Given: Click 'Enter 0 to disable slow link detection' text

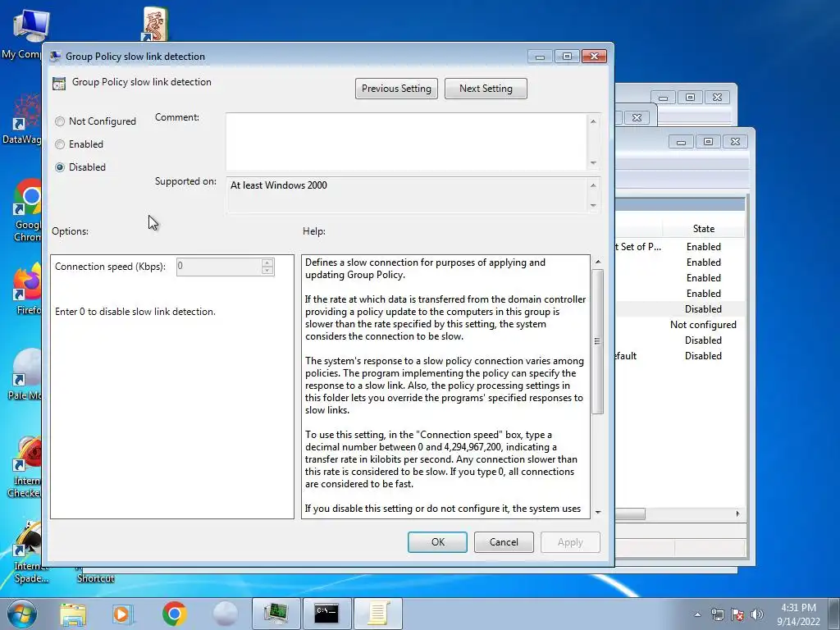Looking at the screenshot, I should click(135, 312).
